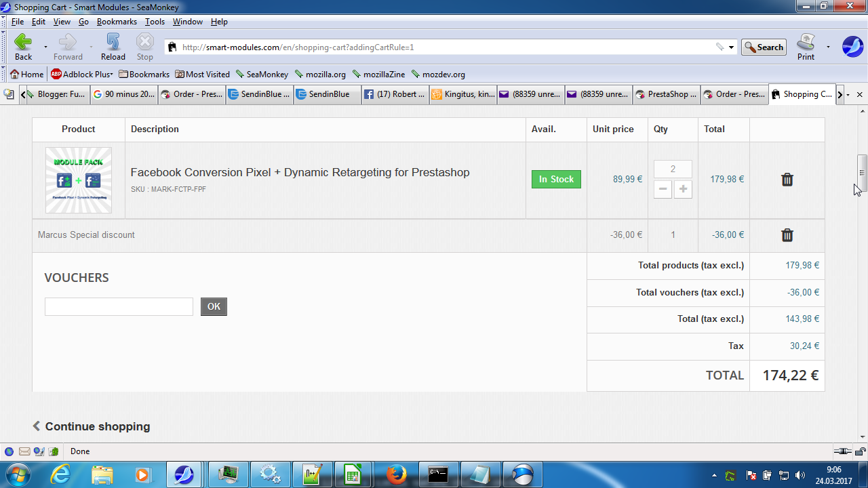Open Firefox from the taskbar

click(396, 474)
